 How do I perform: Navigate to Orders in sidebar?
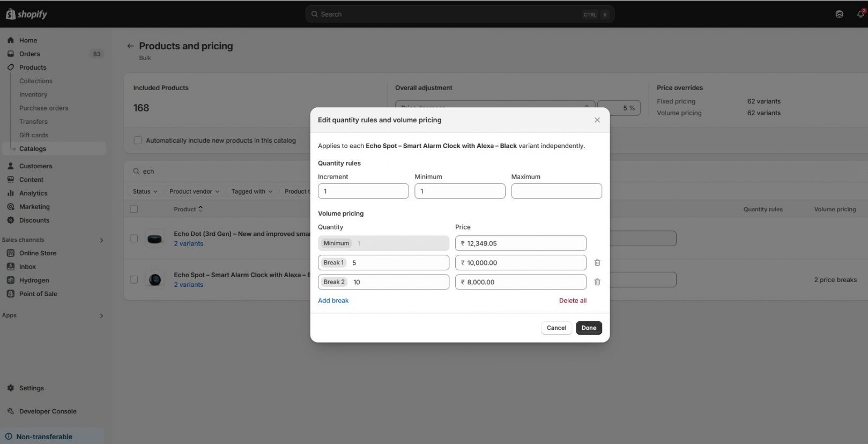coord(29,54)
